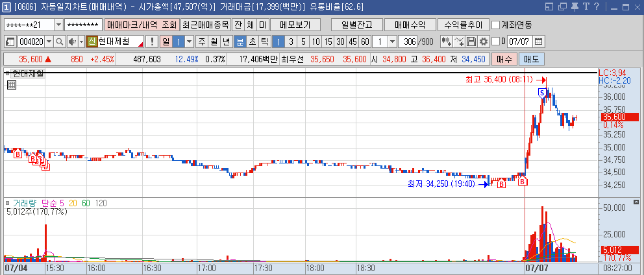
Task: Select the 분 minute chart toggle
Action: click(240, 42)
